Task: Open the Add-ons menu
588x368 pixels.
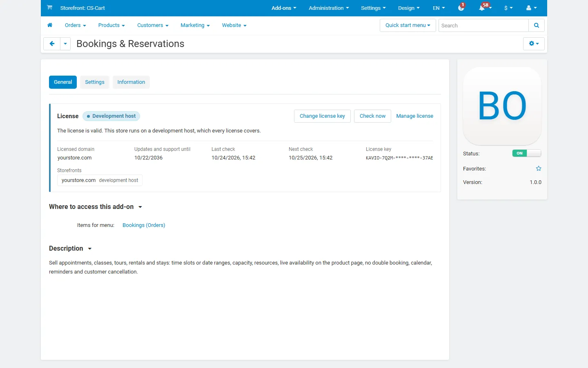Action: coord(284,8)
